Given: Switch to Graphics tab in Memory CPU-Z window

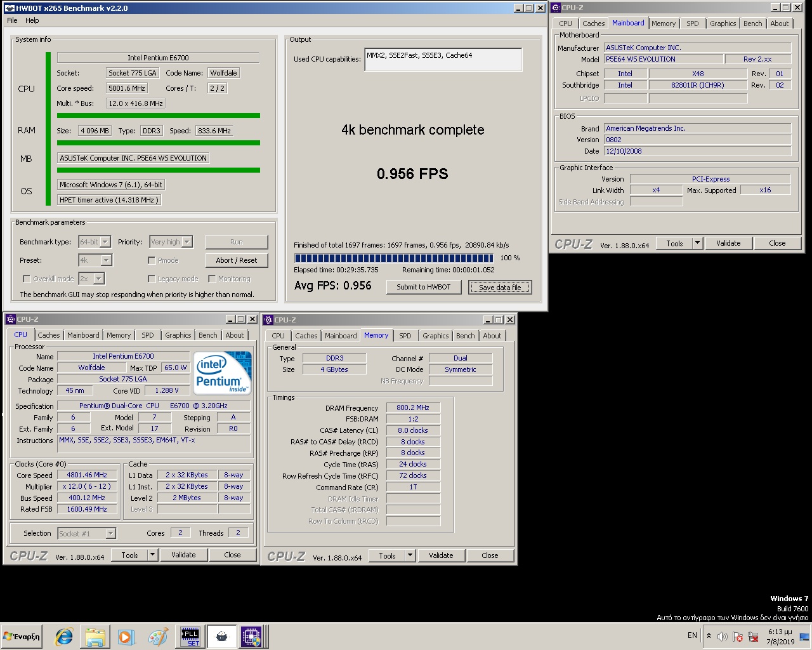Looking at the screenshot, I should click(436, 336).
